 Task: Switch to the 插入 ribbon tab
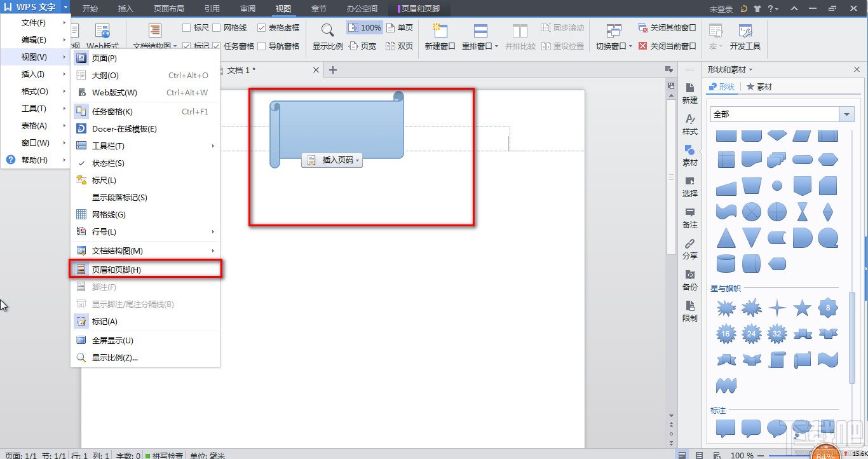[x=125, y=8]
